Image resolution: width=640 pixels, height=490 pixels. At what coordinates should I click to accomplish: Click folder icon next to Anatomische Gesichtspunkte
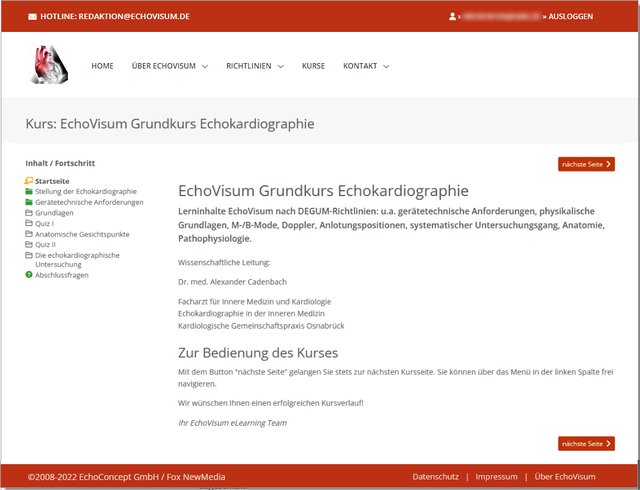tap(29, 234)
